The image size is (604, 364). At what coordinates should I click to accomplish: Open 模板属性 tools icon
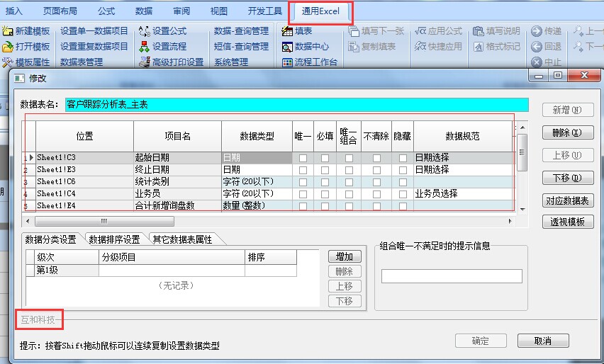[x=7, y=62]
